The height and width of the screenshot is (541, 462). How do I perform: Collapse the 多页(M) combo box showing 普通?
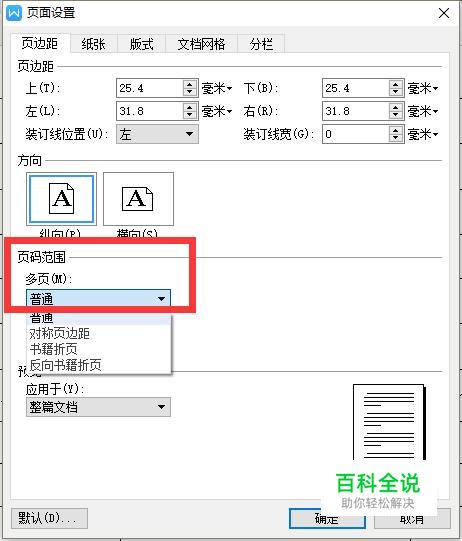(98, 298)
